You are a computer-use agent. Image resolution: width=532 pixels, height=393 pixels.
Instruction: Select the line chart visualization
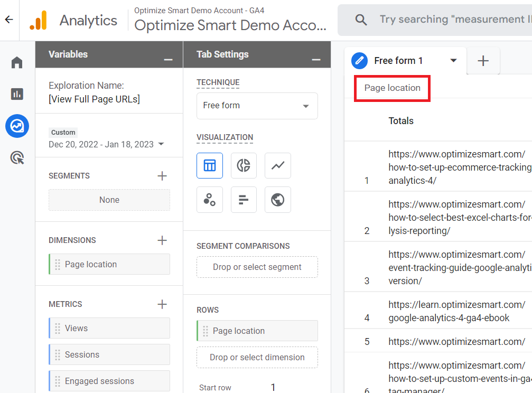[277, 165]
